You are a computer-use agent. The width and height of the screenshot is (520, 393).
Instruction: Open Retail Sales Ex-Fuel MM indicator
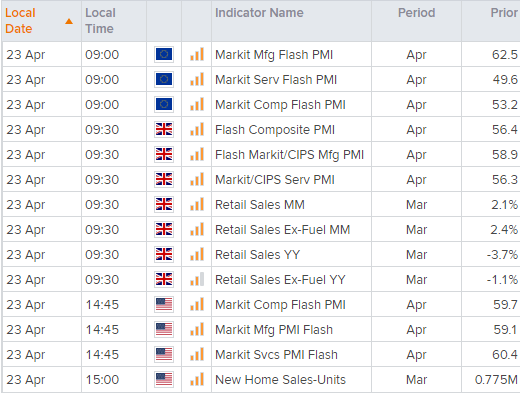tap(283, 230)
